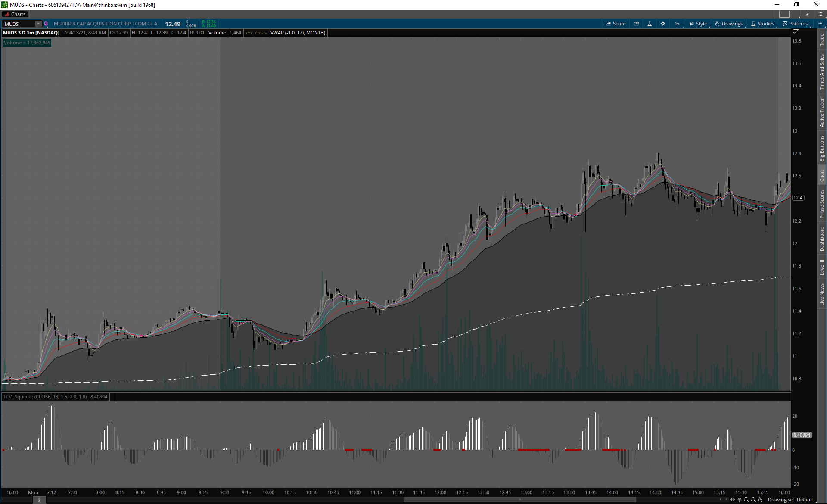Open the Quick Quote panel icon

(636, 24)
